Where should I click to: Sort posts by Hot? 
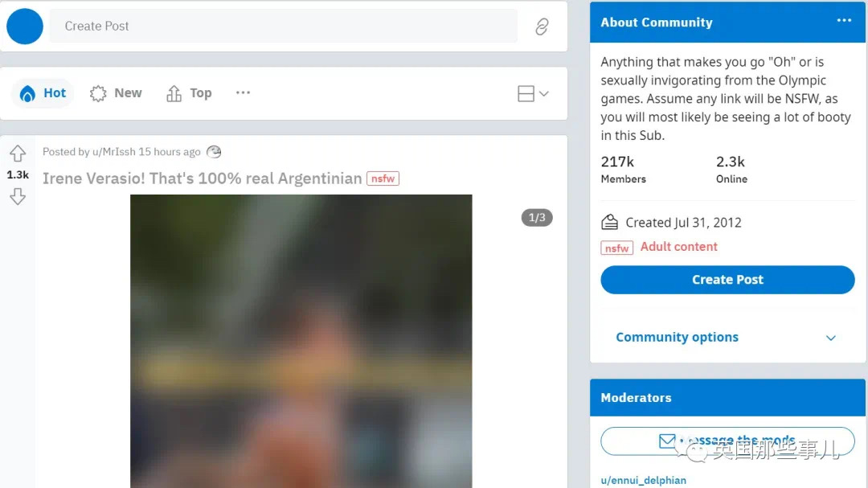click(x=43, y=93)
